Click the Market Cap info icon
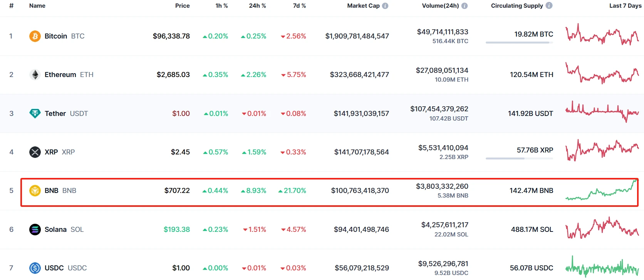Viewport: 644px width, 280px height. (x=385, y=6)
